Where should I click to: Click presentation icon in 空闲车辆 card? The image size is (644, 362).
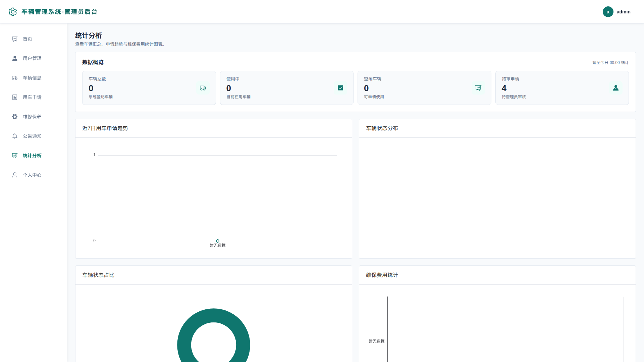click(x=478, y=88)
